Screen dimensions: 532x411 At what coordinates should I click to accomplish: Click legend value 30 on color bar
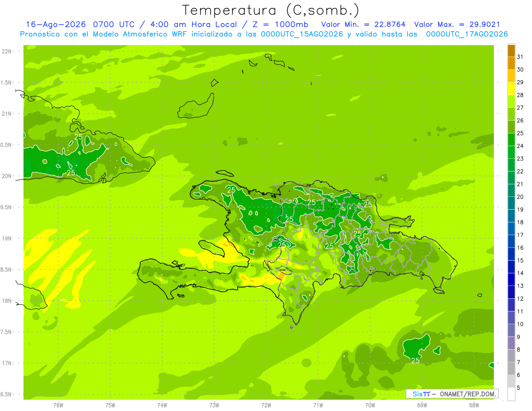(x=520, y=70)
